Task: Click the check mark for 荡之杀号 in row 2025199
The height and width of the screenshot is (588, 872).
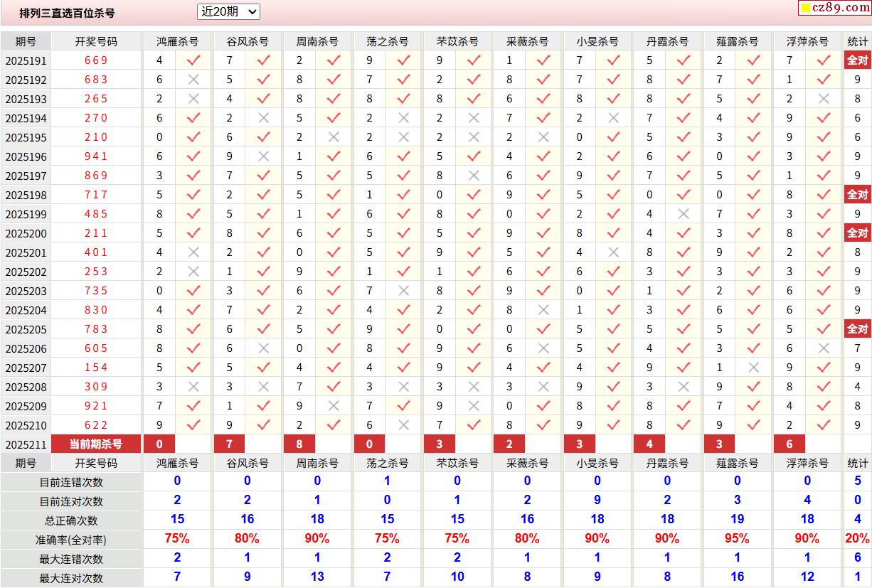Action: point(403,214)
